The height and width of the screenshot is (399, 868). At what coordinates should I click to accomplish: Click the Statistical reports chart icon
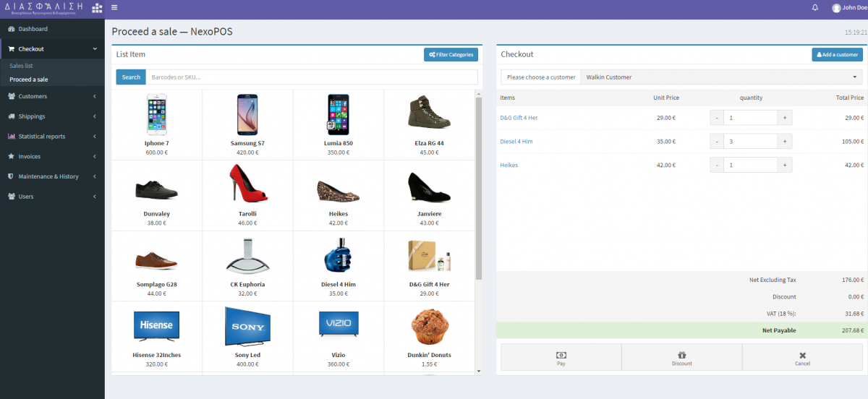(12, 137)
